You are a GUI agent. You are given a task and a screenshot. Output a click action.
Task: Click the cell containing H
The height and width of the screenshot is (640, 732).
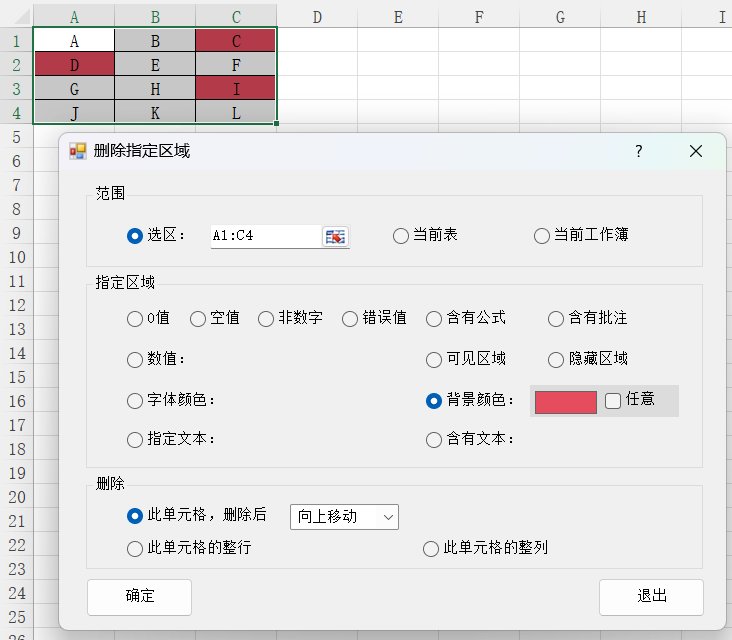click(155, 88)
